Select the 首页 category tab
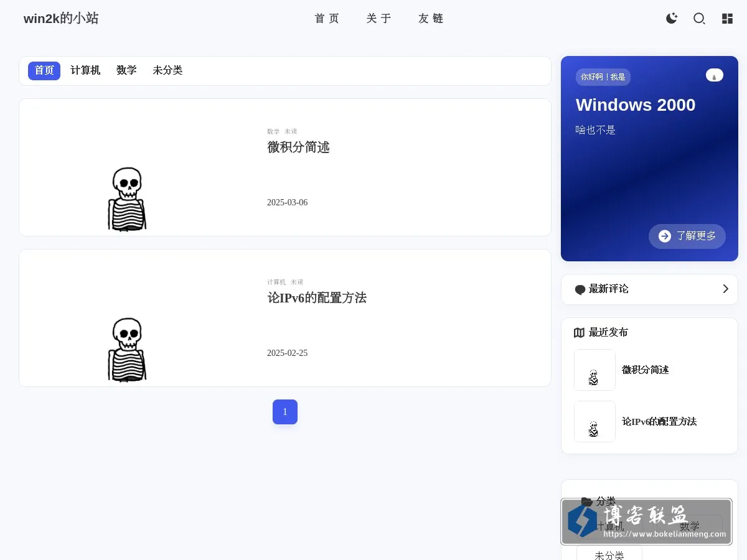The width and height of the screenshot is (747, 560). click(x=44, y=71)
